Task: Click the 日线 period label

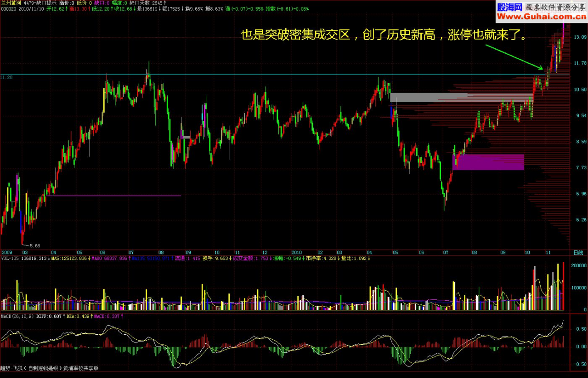Action: click(578, 252)
